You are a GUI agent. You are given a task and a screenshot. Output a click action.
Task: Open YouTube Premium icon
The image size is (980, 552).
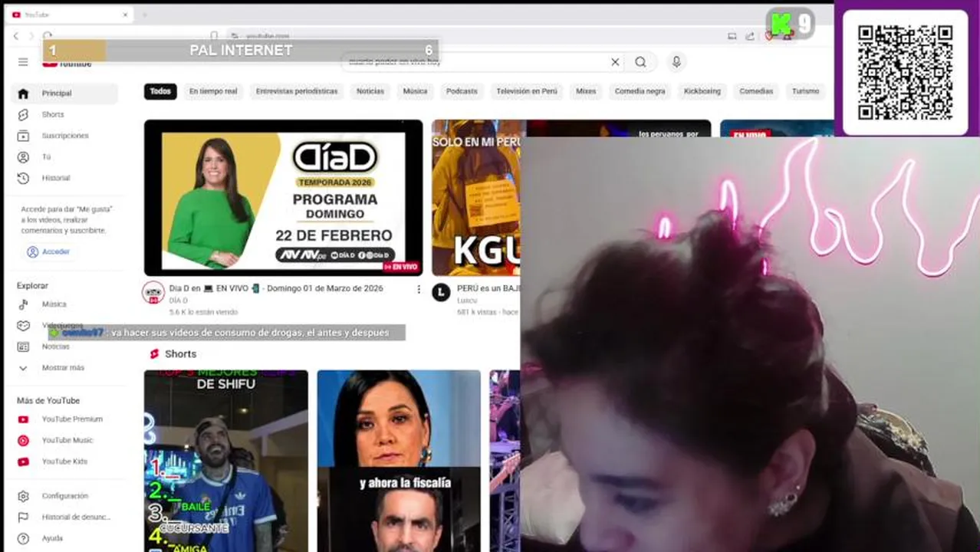click(x=23, y=419)
